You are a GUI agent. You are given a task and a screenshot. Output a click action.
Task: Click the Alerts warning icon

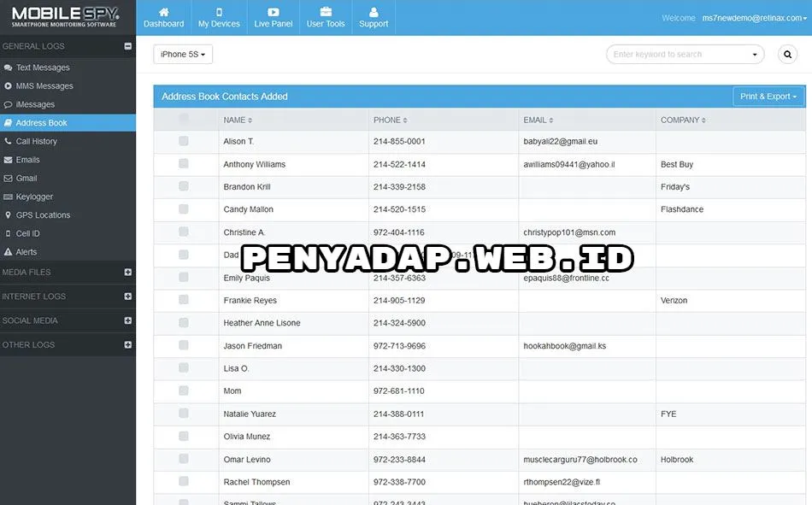click(8, 252)
